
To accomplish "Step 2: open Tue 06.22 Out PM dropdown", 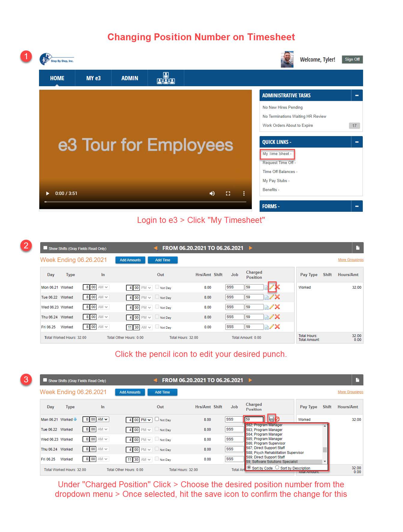I will tap(146, 298).
